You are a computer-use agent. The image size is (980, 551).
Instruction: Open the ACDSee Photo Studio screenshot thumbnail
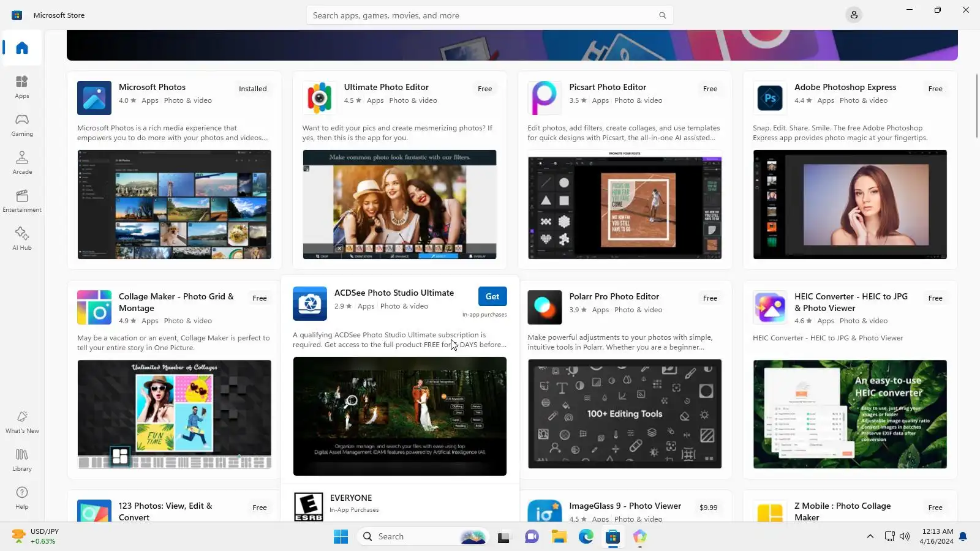(400, 416)
